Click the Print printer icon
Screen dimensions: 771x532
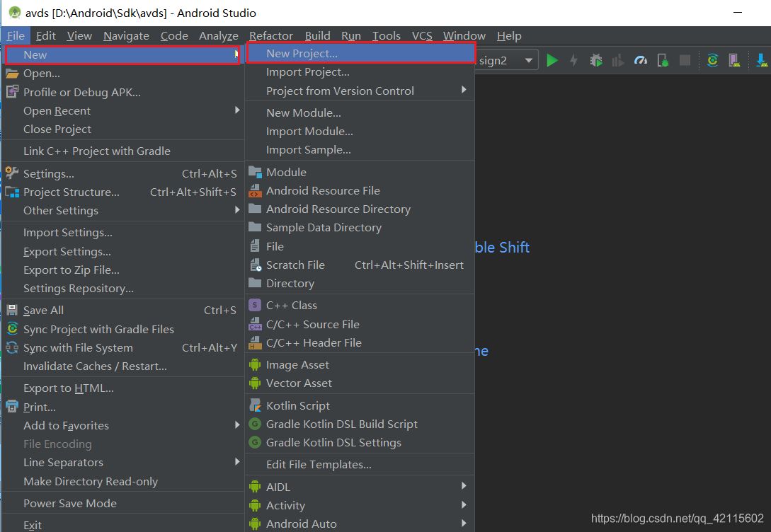pos(12,406)
